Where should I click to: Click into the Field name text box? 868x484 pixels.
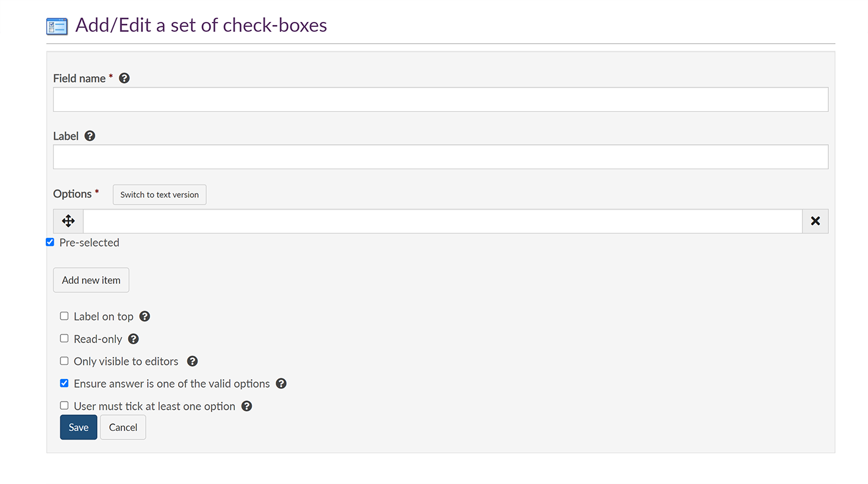440,99
